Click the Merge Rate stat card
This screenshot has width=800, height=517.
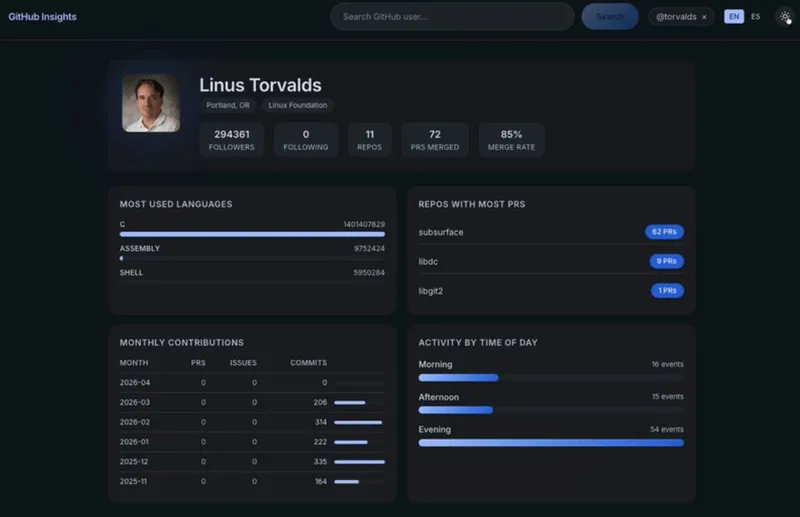point(511,140)
